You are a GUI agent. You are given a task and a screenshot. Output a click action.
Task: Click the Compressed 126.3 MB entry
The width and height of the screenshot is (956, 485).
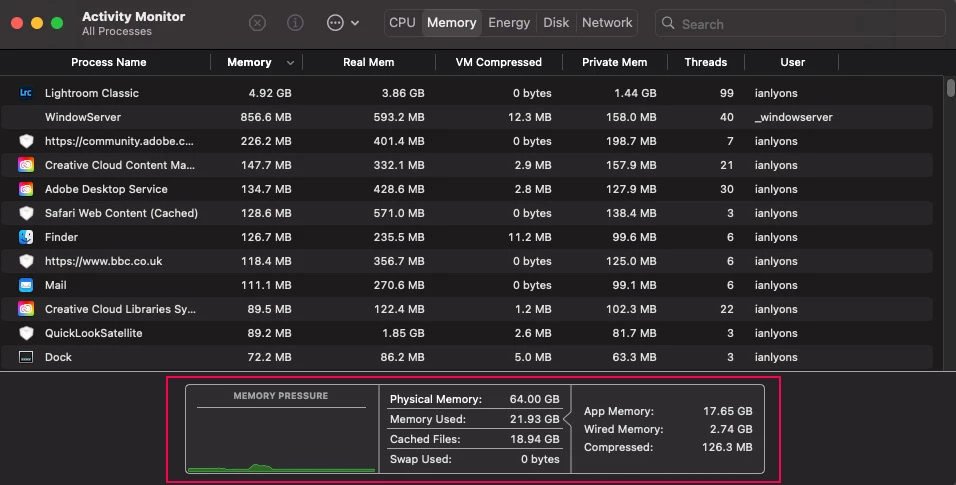(668, 447)
